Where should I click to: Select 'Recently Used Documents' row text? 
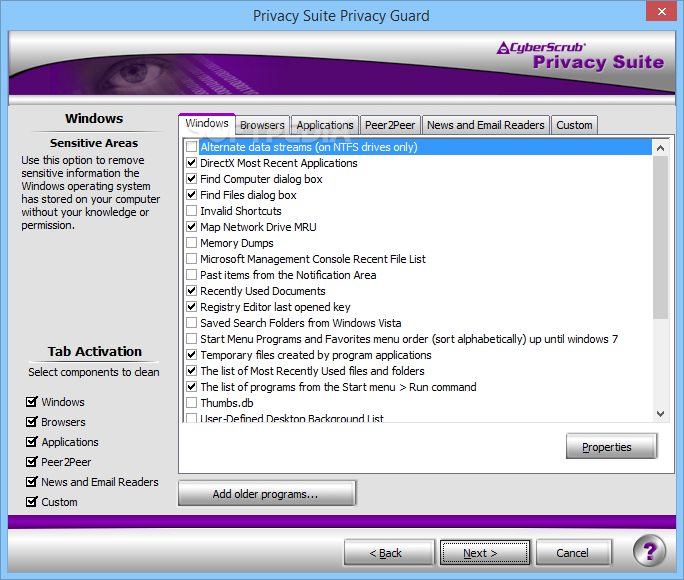(263, 291)
